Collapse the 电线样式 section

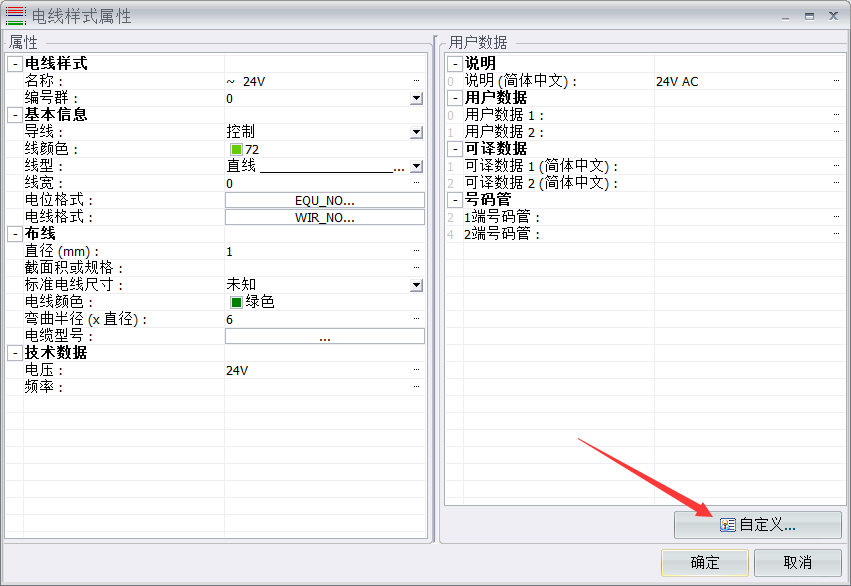point(14,64)
